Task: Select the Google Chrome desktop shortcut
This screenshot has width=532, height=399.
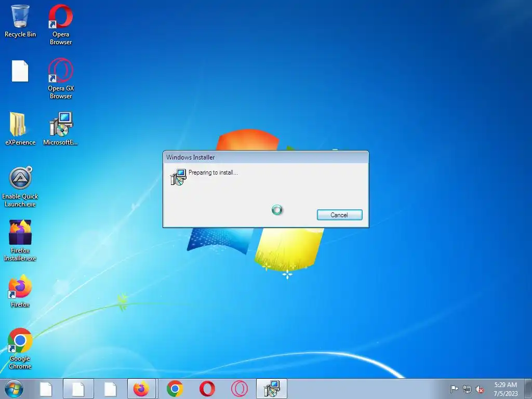Action: coord(20,349)
